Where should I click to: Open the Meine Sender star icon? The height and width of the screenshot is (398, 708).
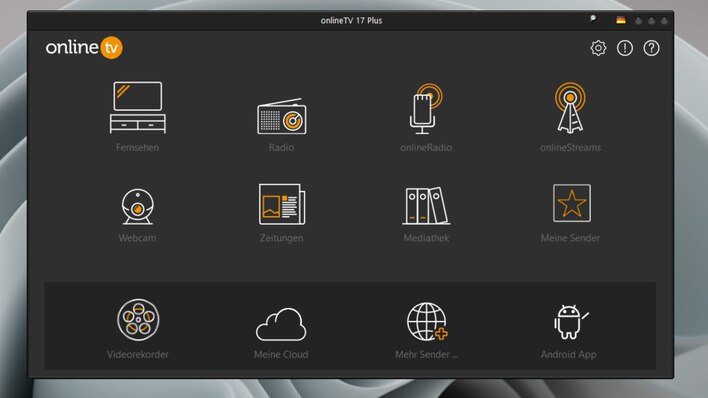pos(572,203)
